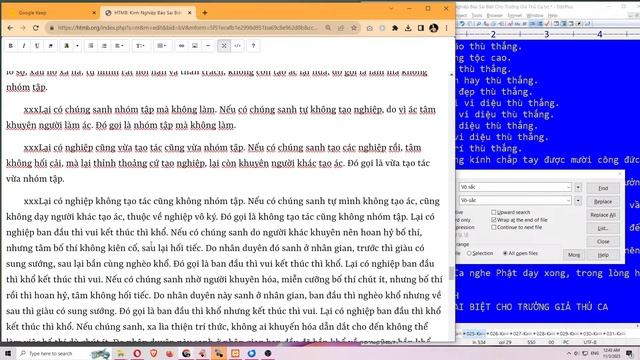Bookmark this page with star icon
The image size is (640, 360).
click(354, 28)
